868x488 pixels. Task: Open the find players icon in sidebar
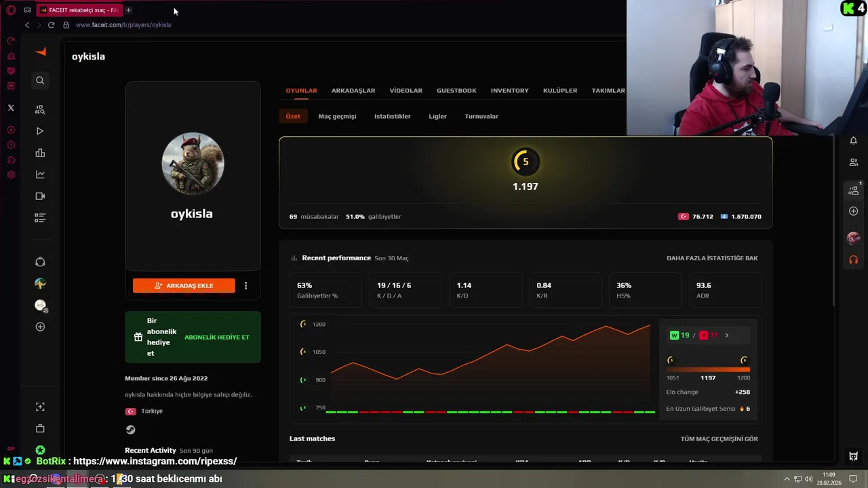(40, 109)
